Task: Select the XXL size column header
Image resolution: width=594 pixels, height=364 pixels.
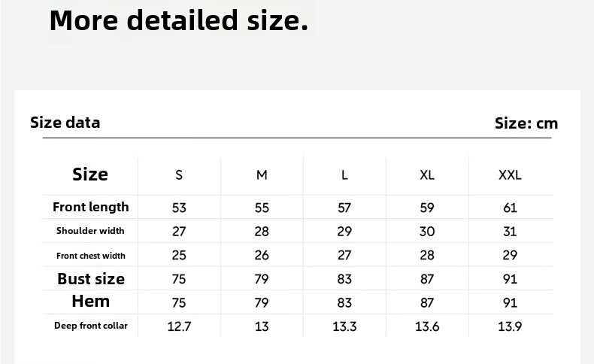Action: click(510, 175)
